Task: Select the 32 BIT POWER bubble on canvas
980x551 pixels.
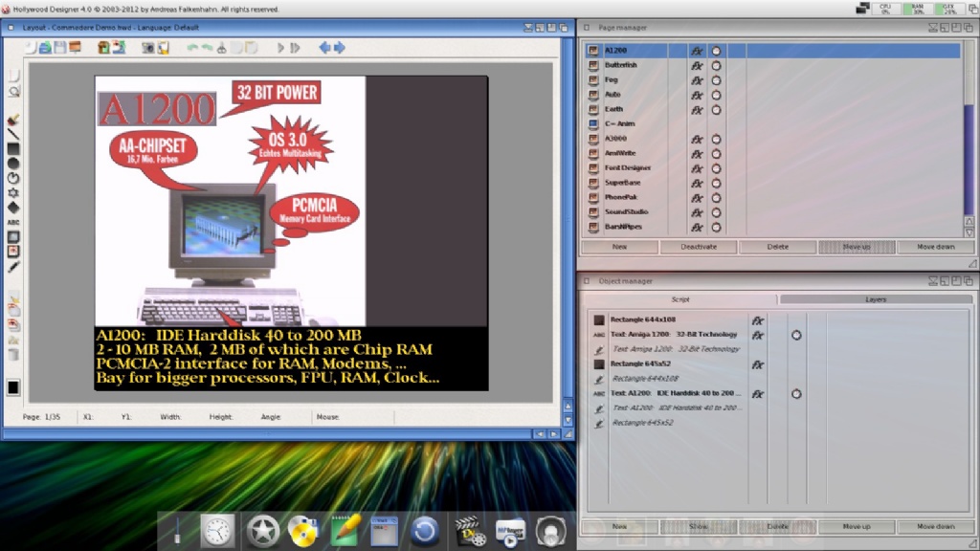Action: click(x=277, y=93)
